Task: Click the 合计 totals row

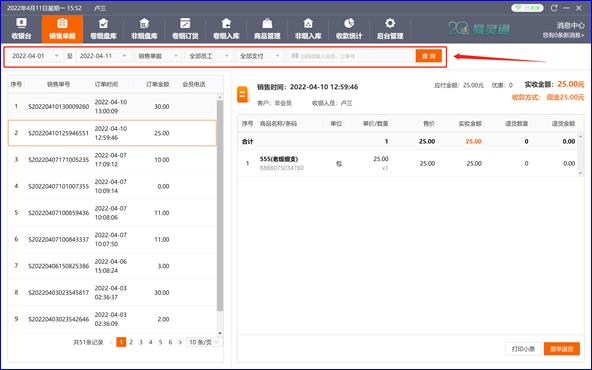Action: point(408,141)
